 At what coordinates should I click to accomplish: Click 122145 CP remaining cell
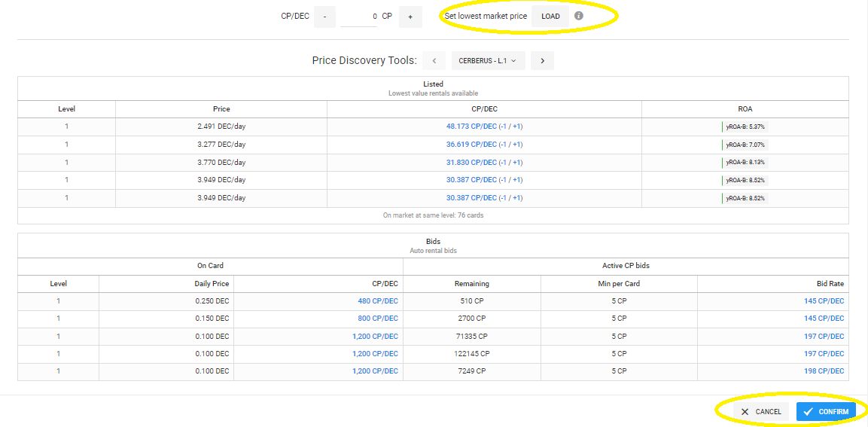click(x=472, y=353)
